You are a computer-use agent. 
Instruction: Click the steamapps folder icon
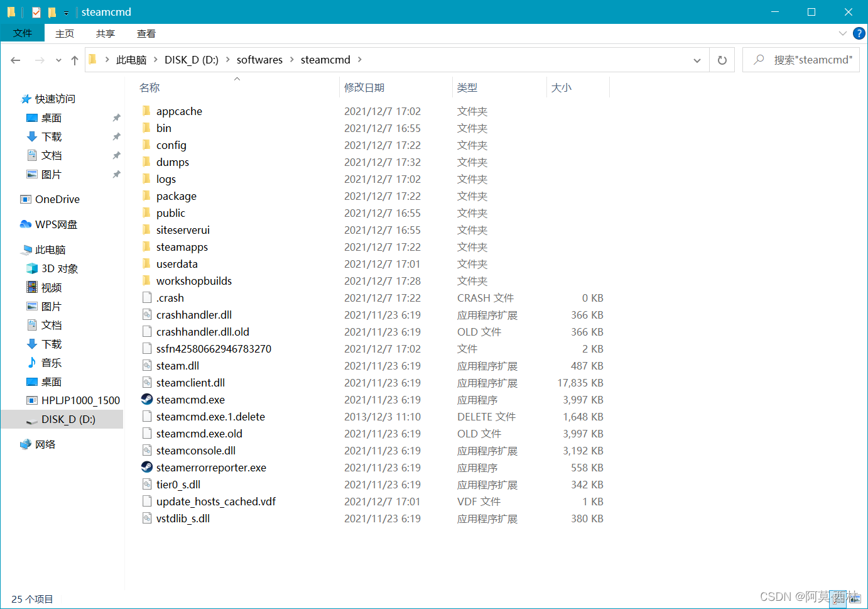pos(146,246)
